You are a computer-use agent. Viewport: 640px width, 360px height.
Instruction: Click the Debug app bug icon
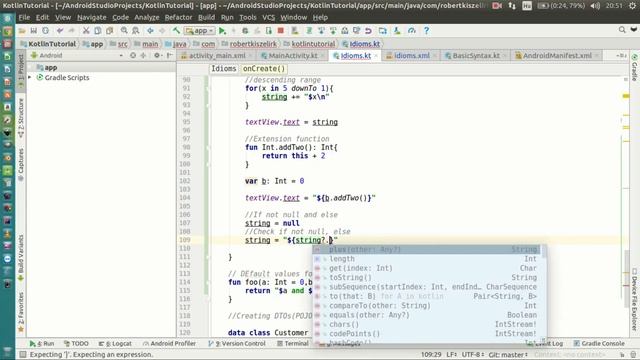[x=245, y=31]
